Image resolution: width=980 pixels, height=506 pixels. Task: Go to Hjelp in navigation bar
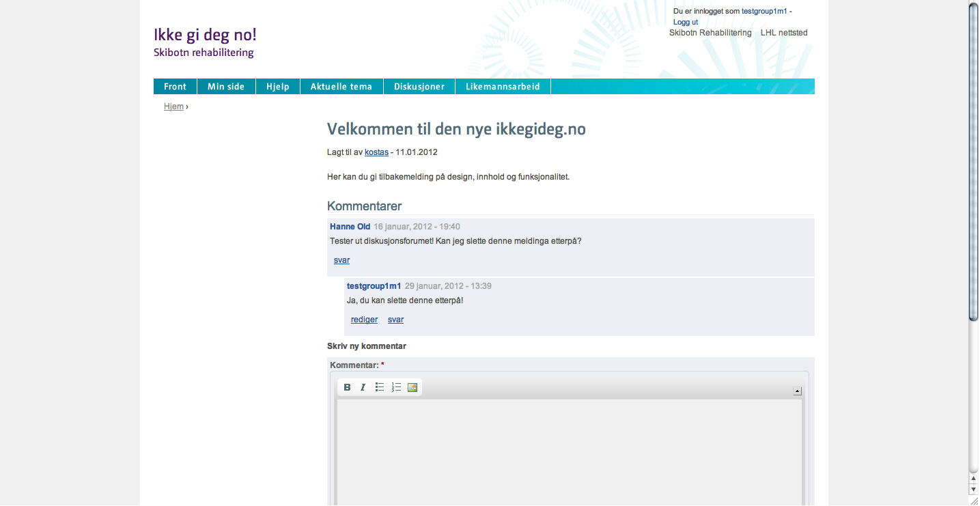278,87
